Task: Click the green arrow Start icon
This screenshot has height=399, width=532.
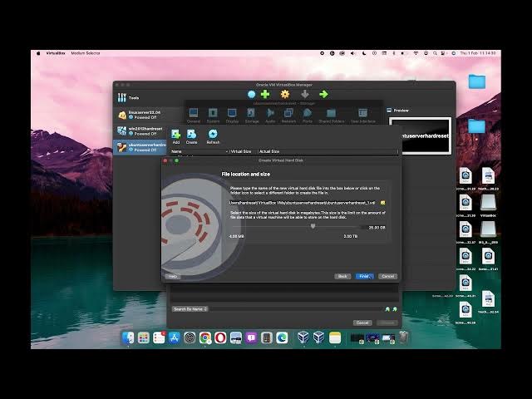Action: point(323,94)
